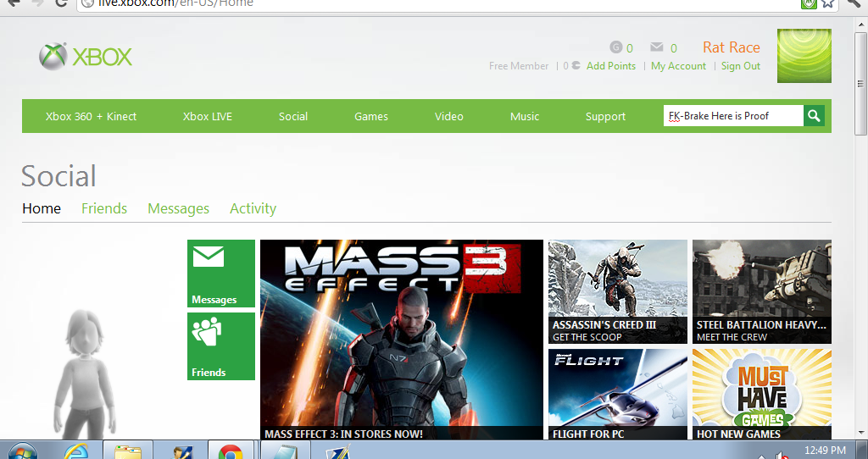Open the green gamer picture tile
Screen dimensions: 868x459
(804, 56)
